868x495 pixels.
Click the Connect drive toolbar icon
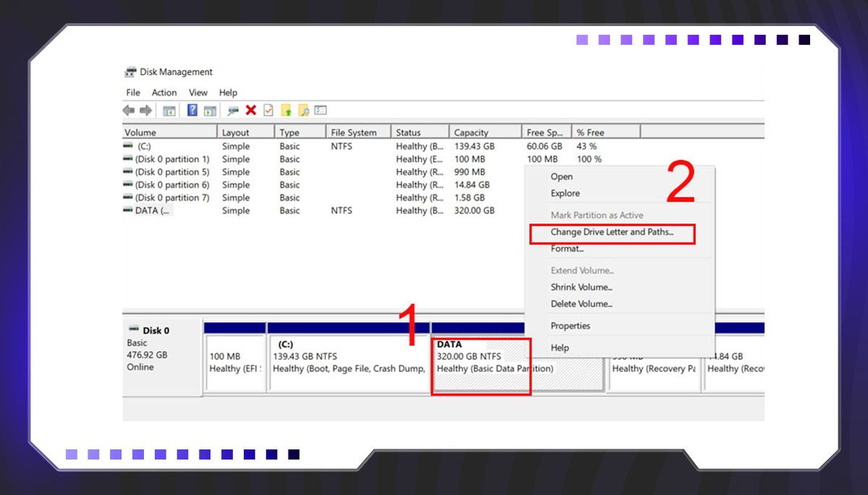pyautogui.click(x=233, y=111)
